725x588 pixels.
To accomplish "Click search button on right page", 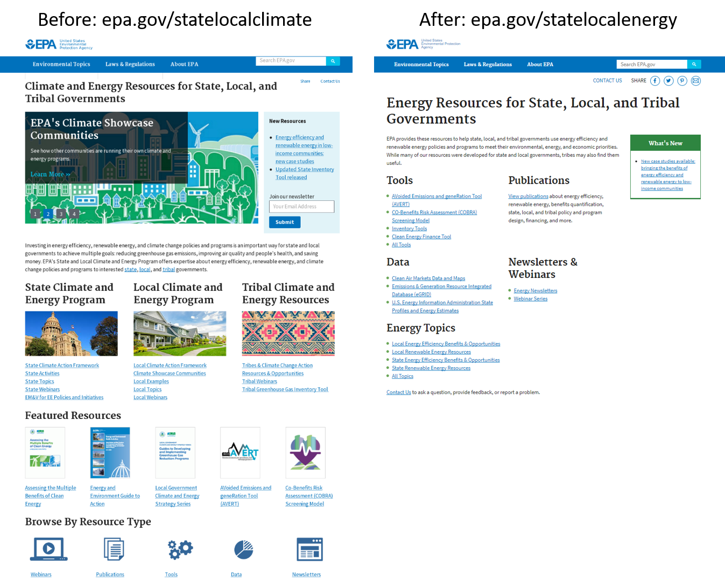I will point(694,64).
